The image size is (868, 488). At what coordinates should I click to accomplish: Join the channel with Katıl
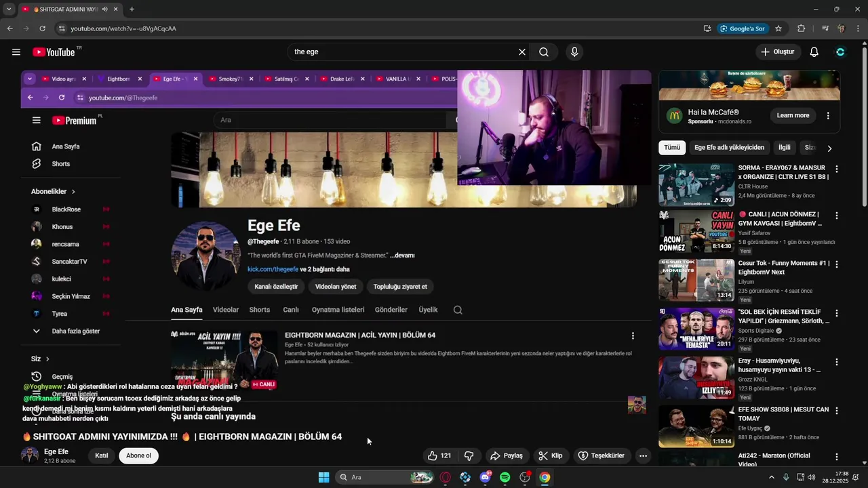coord(102,455)
